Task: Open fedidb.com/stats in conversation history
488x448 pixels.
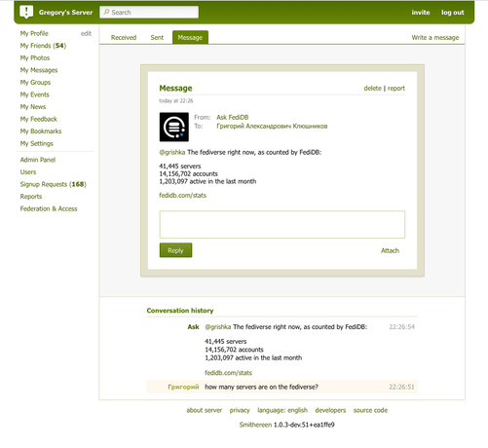Action: point(228,373)
